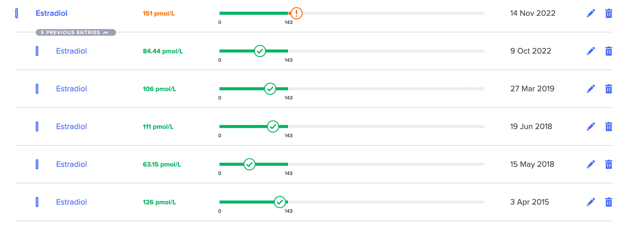
Task: Edit the 9 Oct 2022 entry
Action: [x=591, y=51]
